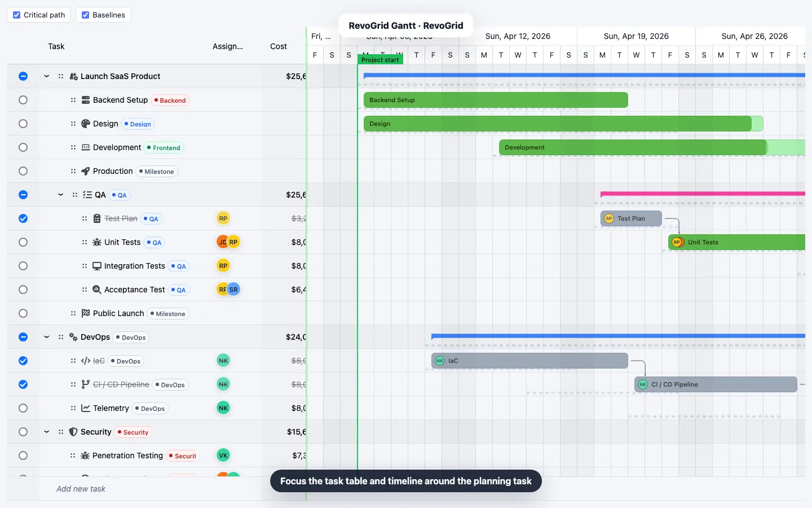Screen dimensions: 812x508
Task: Click the Project start marker
Action: [380, 60]
